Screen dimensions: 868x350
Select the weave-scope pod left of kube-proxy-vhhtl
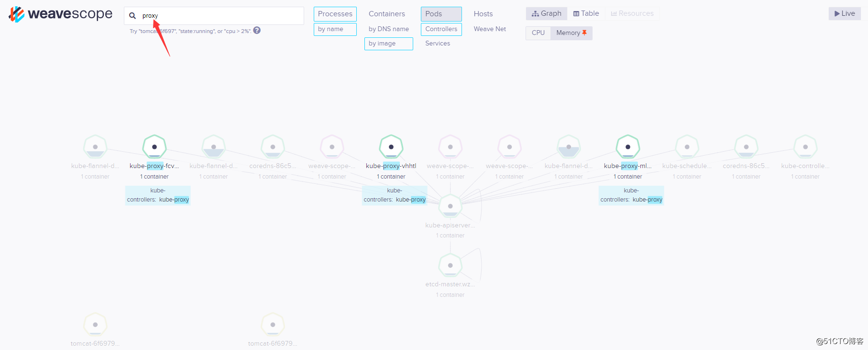pos(332,147)
